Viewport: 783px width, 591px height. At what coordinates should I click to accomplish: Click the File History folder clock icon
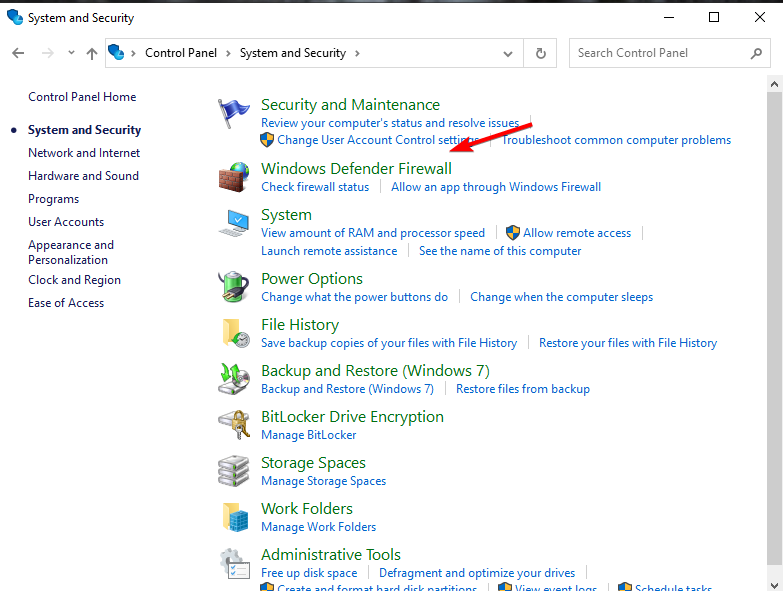[x=236, y=333]
